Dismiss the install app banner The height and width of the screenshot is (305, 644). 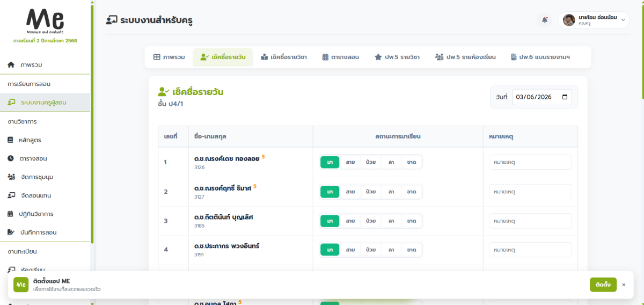(x=624, y=285)
